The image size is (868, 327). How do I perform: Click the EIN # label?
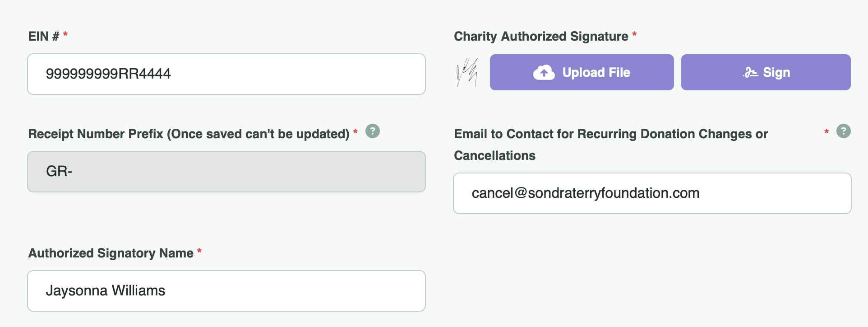[x=43, y=36]
